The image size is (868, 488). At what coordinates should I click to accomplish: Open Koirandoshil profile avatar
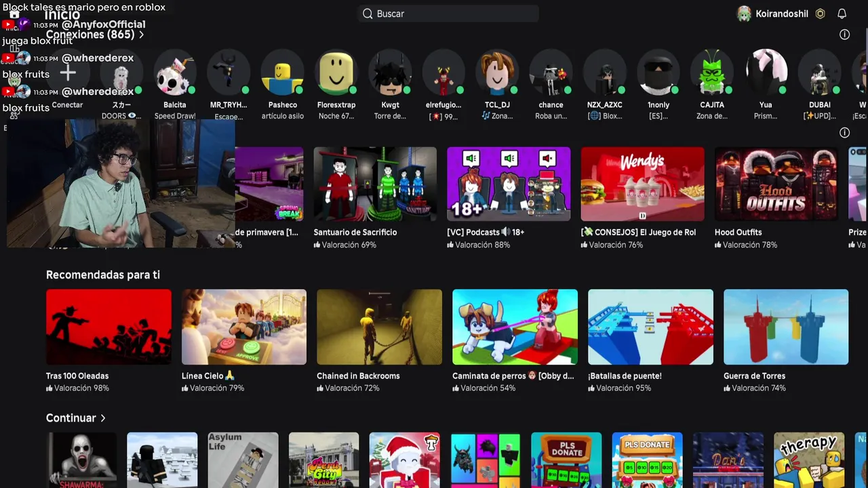(x=744, y=14)
